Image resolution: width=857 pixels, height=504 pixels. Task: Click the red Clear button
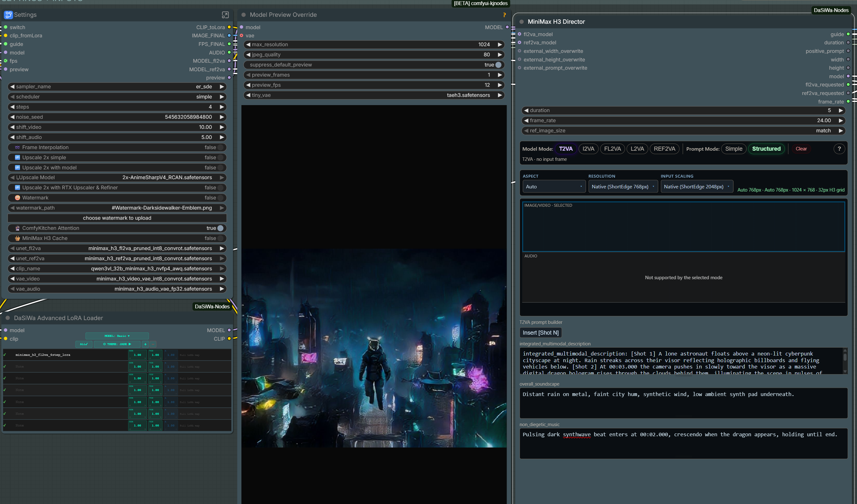[x=801, y=149]
